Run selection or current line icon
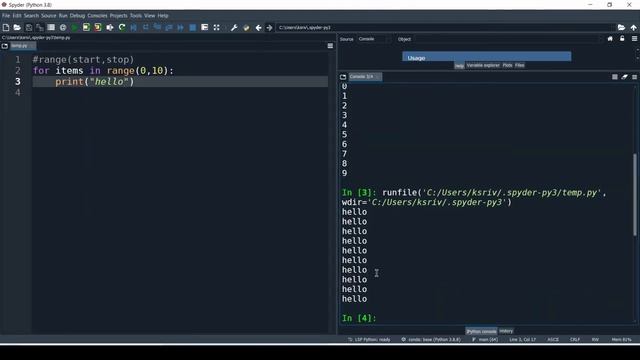Screen dimensions: 640x360 pos(110,27)
